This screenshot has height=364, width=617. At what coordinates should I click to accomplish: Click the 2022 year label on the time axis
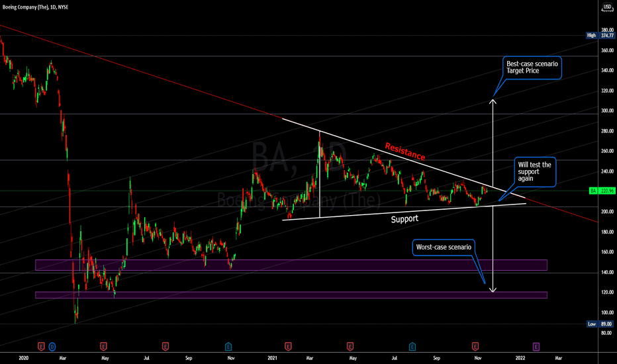click(520, 358)
